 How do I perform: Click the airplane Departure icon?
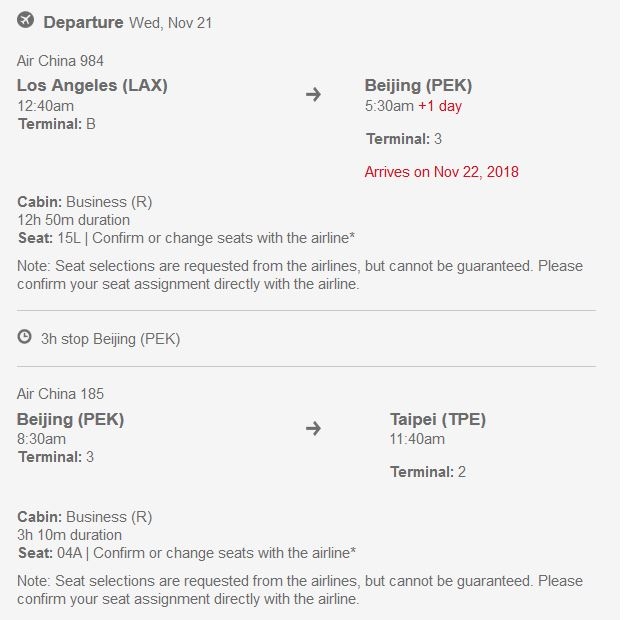pyautogui.click(x=25, y=20)
